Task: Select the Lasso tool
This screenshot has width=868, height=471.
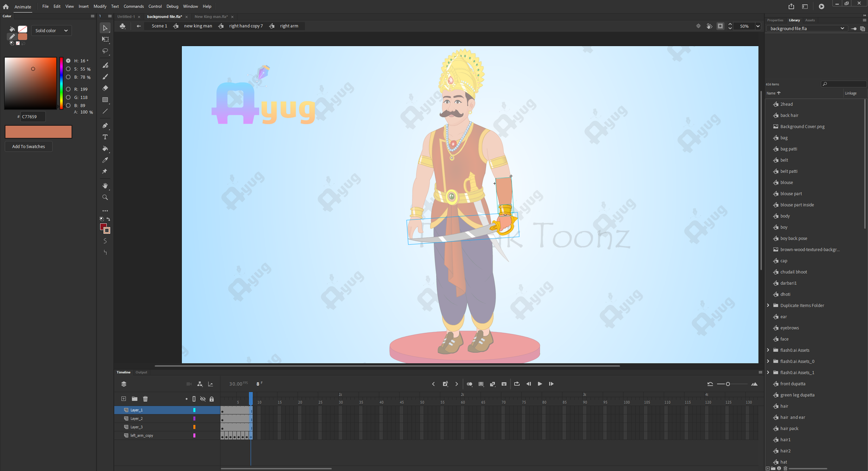Action: 105,51
